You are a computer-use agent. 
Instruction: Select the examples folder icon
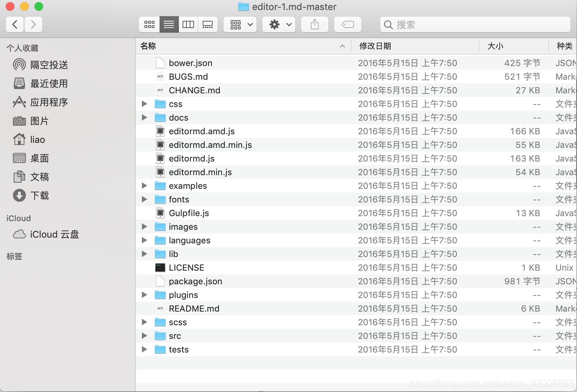click(160, 186)
